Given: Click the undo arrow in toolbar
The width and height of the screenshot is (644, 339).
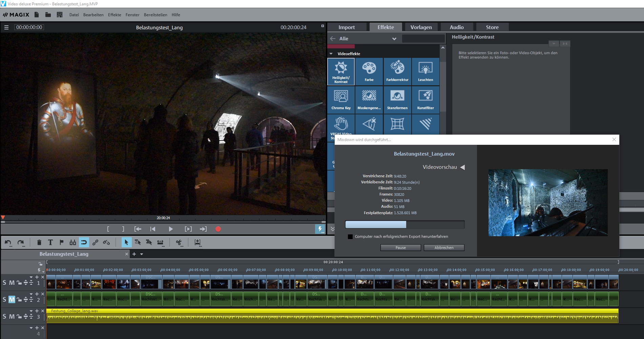Looking at the screenshot, I should point(8,242).
